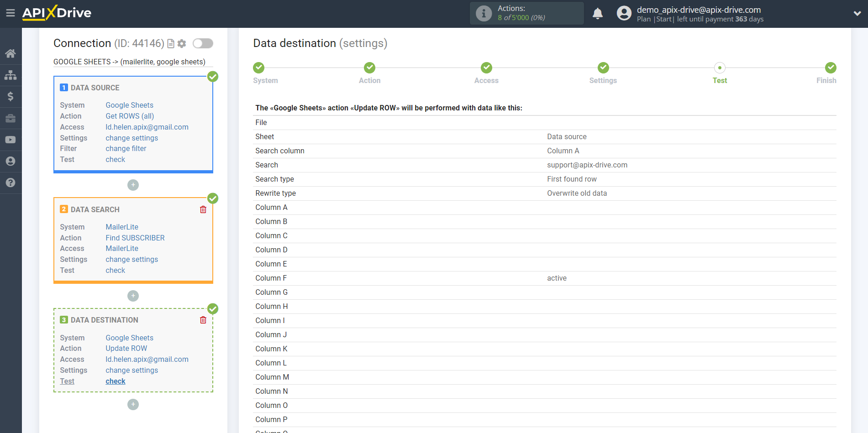Viewport: 868px width, 433px height.
Task: Open the help question mark sidebar icon
Action: 11,183
